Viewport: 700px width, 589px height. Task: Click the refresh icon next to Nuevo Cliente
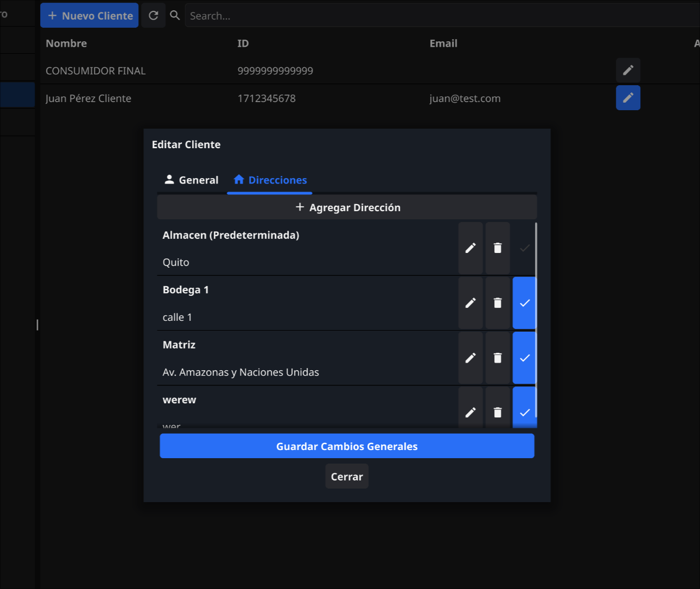(x=154, y=16)
